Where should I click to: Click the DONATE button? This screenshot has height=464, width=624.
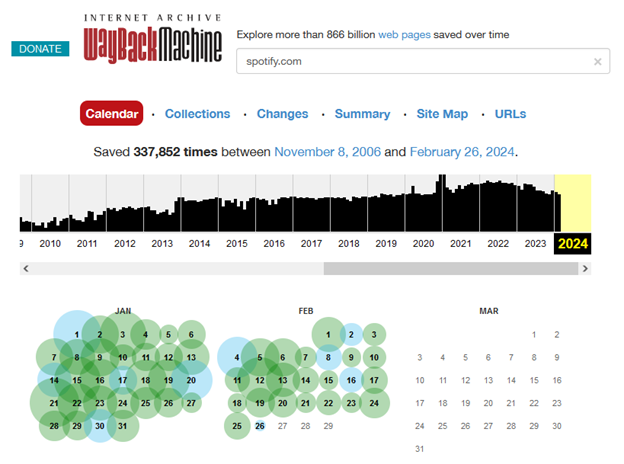pyautogui.click(x=40, y=49)
